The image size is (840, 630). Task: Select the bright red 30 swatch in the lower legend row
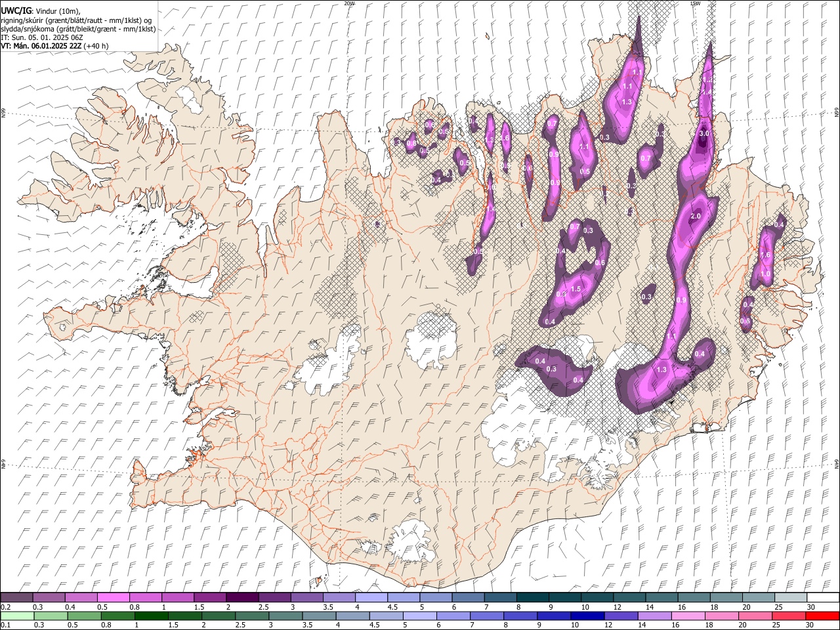tap(822, 616)
